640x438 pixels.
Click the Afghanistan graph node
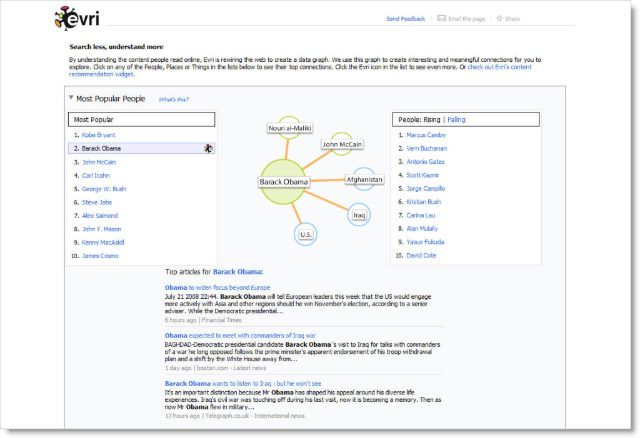click(x=364, y=180)
